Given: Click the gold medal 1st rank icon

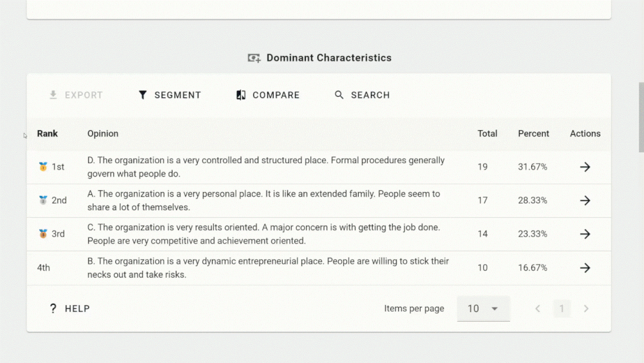Looking at the screenshot, I should (x=43, y=167).
